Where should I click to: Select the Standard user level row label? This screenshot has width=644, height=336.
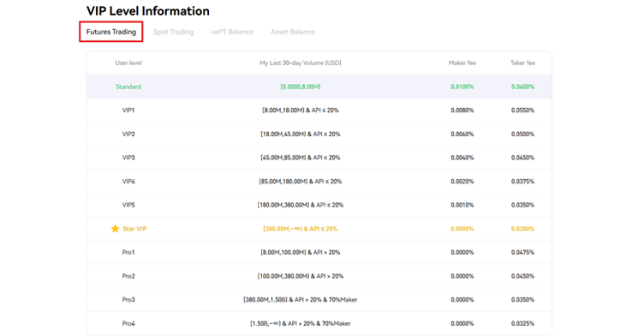pyautogui.click(x=128, y=87)
